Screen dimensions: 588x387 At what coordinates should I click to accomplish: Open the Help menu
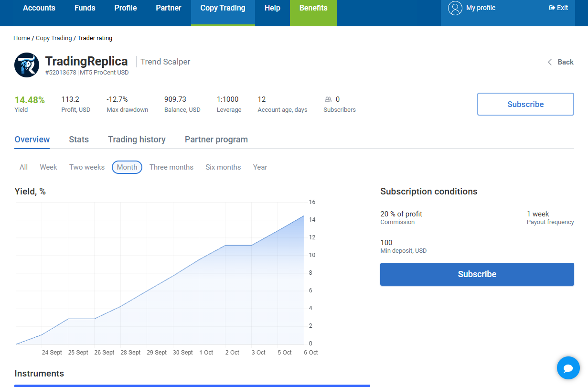tap(272, 8)
